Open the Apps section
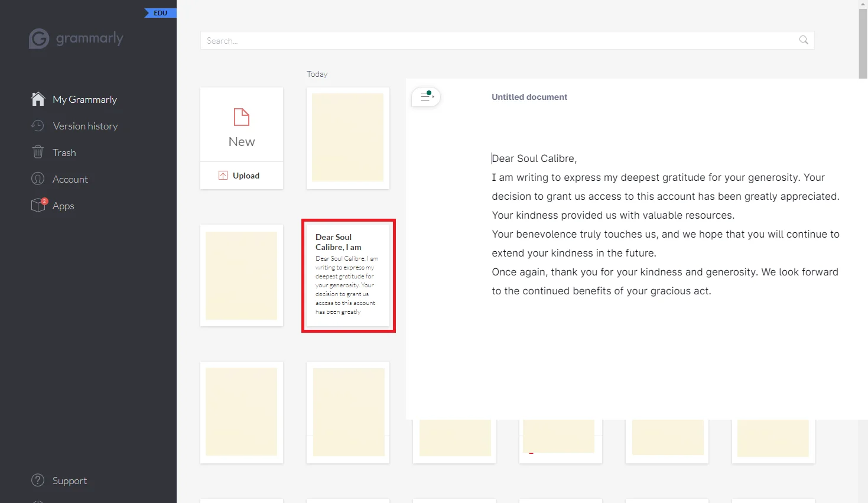Image resolution: width=868 pixels, height=503 pixels. tap(63, 206)
